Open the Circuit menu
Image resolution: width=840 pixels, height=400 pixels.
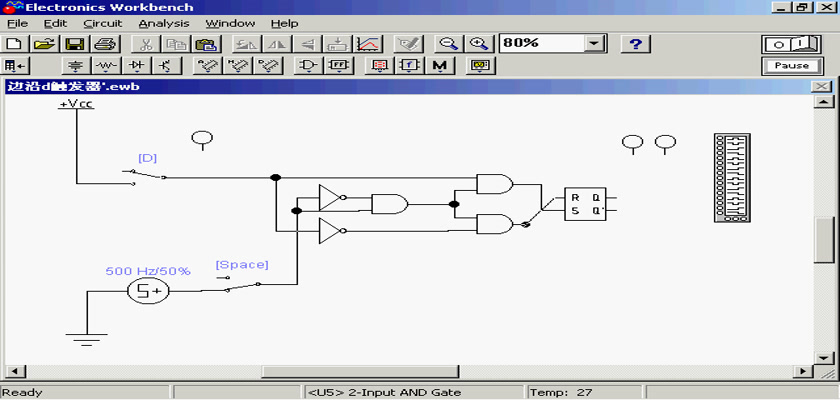(103, 24)
